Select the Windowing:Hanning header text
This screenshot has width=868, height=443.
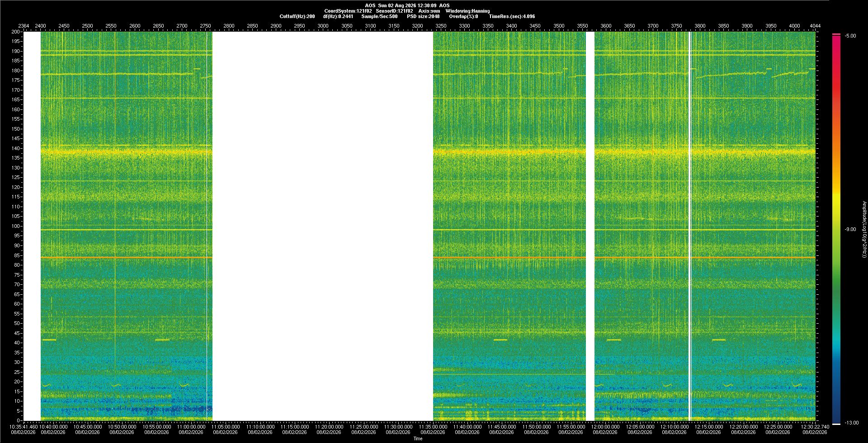[467, 11]
